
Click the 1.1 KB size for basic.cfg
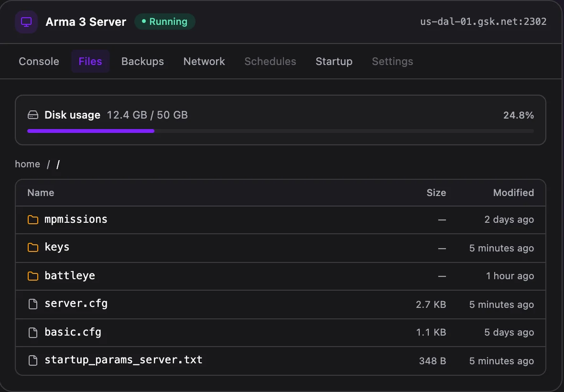(431, 332)
